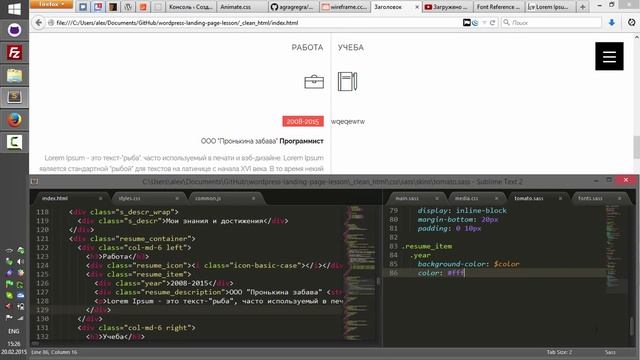640x360 pixels.
Task: Open the purple cat app in taskbar
Action: (14, 30)
